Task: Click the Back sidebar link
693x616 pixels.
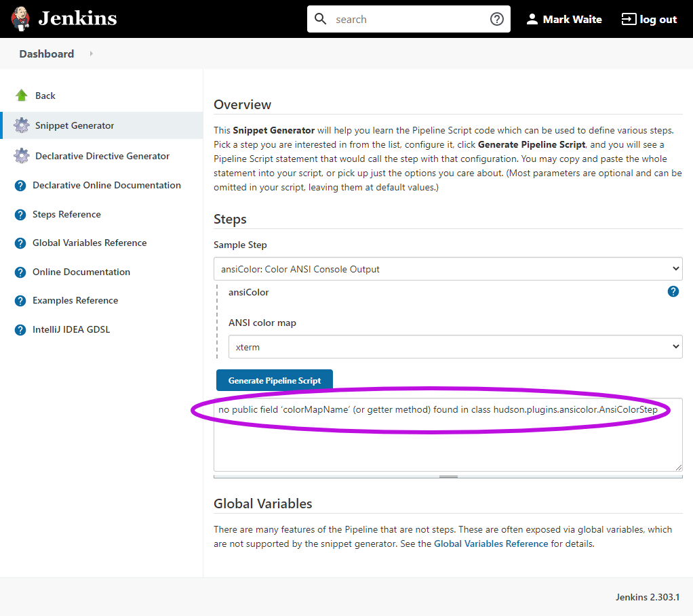Action: click(45, 96)
